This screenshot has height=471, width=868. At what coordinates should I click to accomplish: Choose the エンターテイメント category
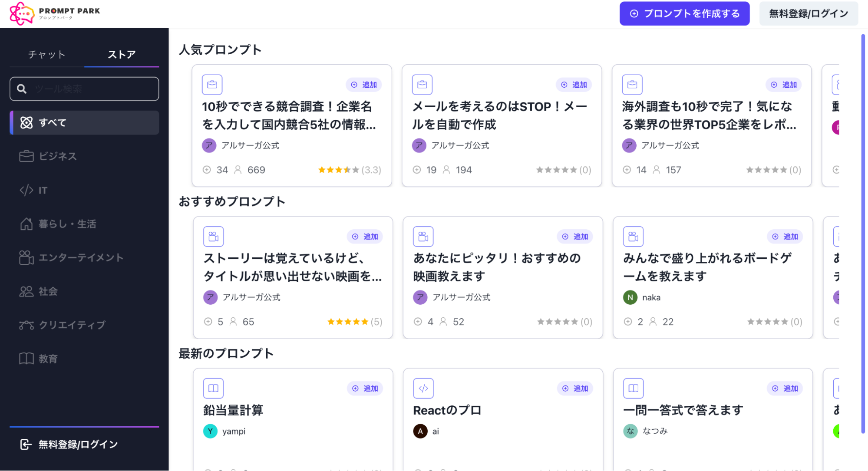tap(81, 257)
